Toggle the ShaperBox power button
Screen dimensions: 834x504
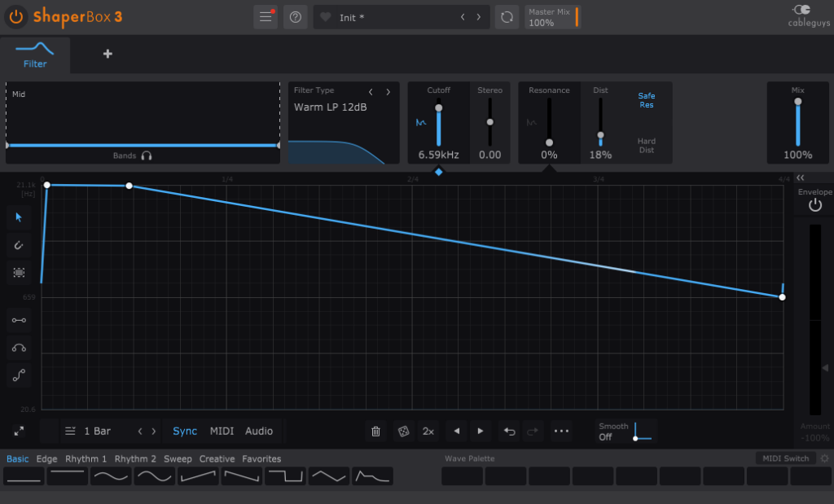(x=16, y=16)
